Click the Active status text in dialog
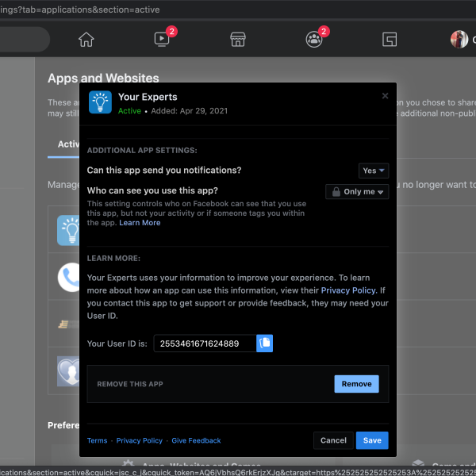This screenshot has width=476, height=476. point(129,111)
